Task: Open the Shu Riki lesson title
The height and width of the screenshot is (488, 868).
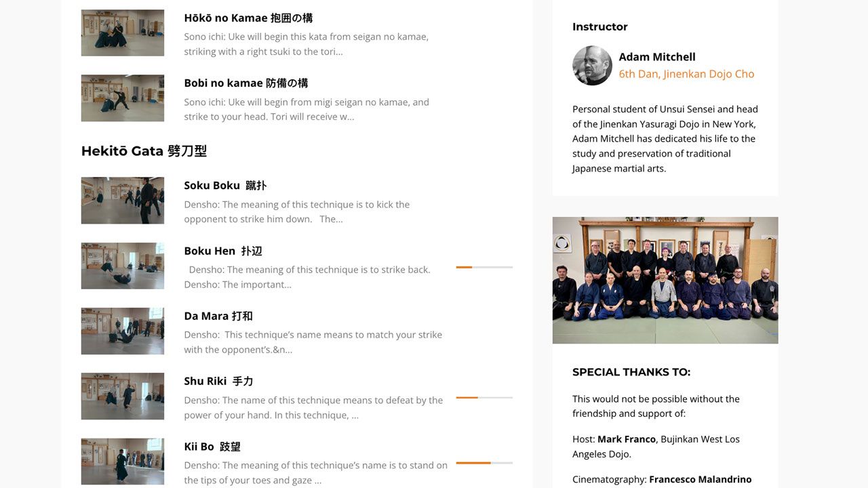Action: point(218,381)
